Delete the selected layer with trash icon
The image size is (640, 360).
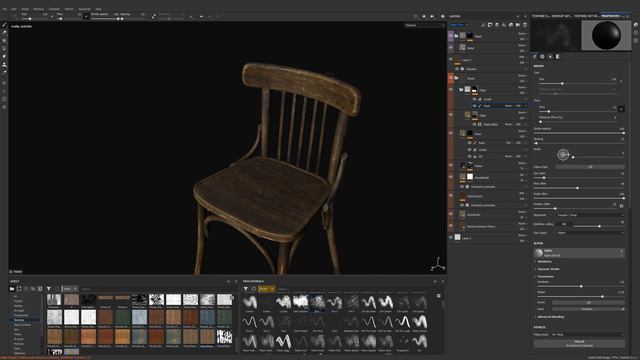[x=525, y=25]
